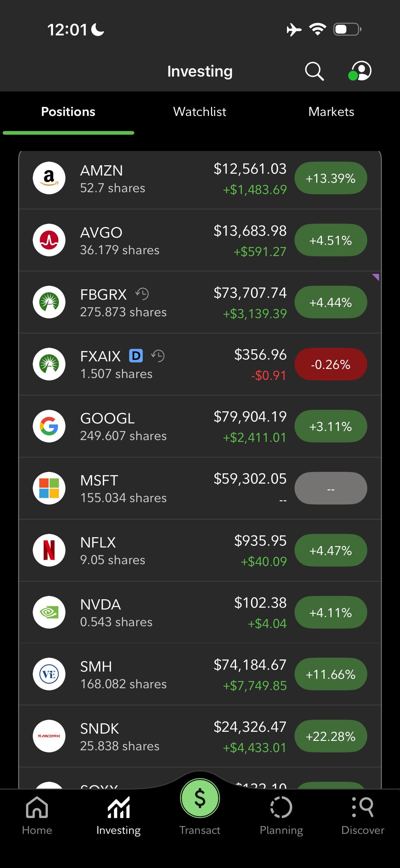
Task: Open the profile account icon
Action: tap(360, 71)
